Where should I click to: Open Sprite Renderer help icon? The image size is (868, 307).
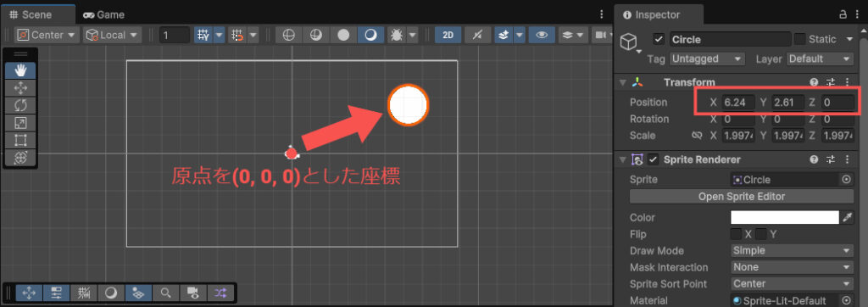tap(814, 160)
